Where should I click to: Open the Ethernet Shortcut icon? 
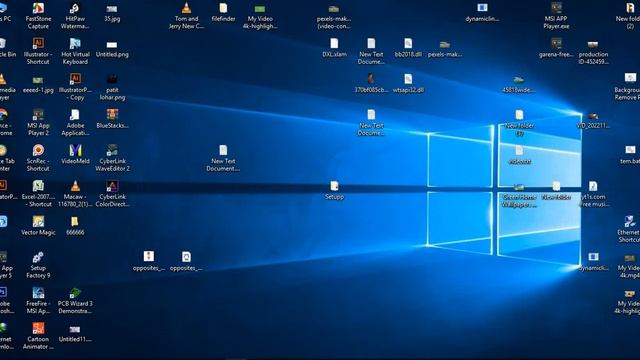[629, 229]
